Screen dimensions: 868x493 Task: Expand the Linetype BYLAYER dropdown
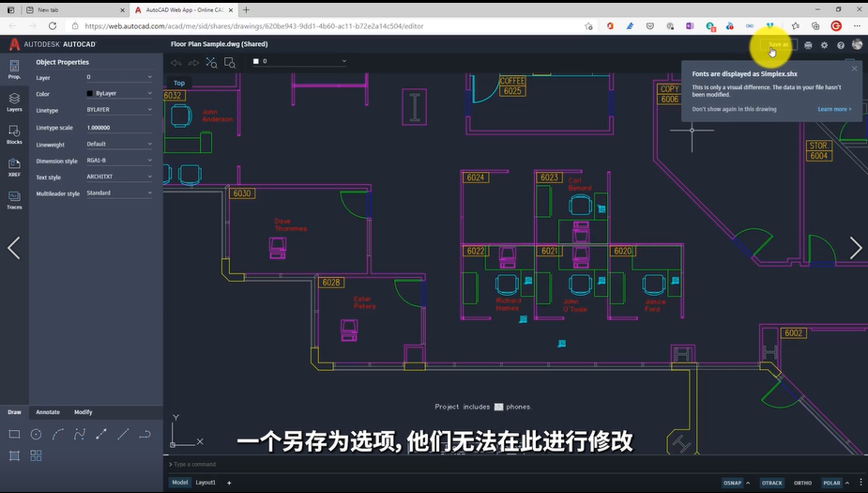click(119, 110)
